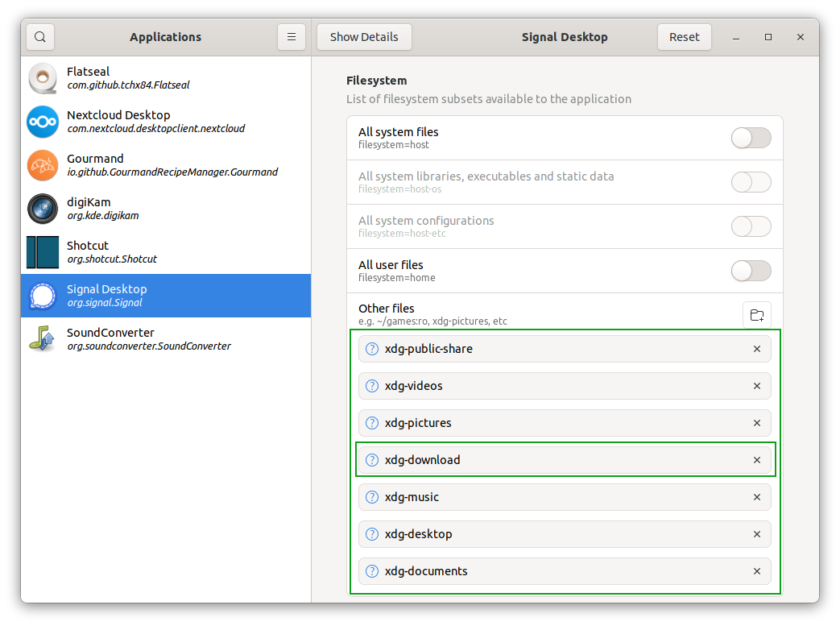Click the 'filesystem=host' subtitle text

(394, 145)
